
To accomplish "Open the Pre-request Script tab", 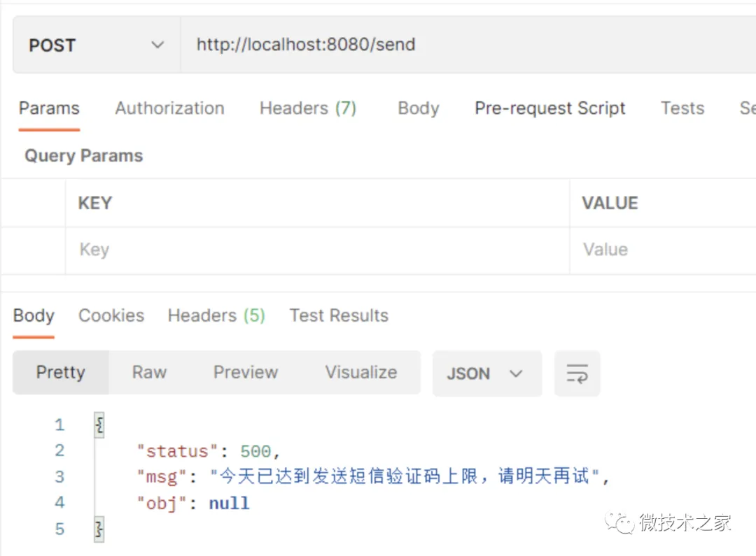I will 549,108.
